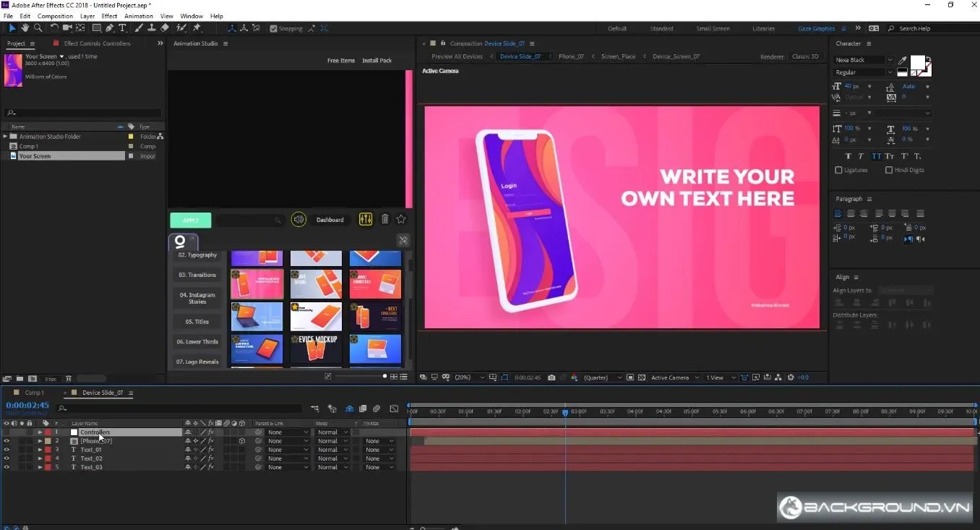Select the Clone Stamp tool
The height and width of the screenshot is (530, 980).
point(152,28)
